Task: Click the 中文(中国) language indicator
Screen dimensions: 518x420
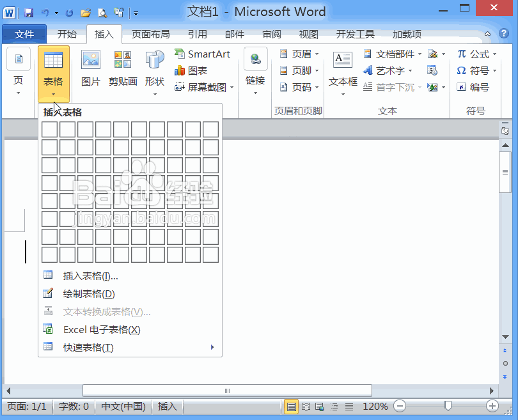Action: click(123, 406)
